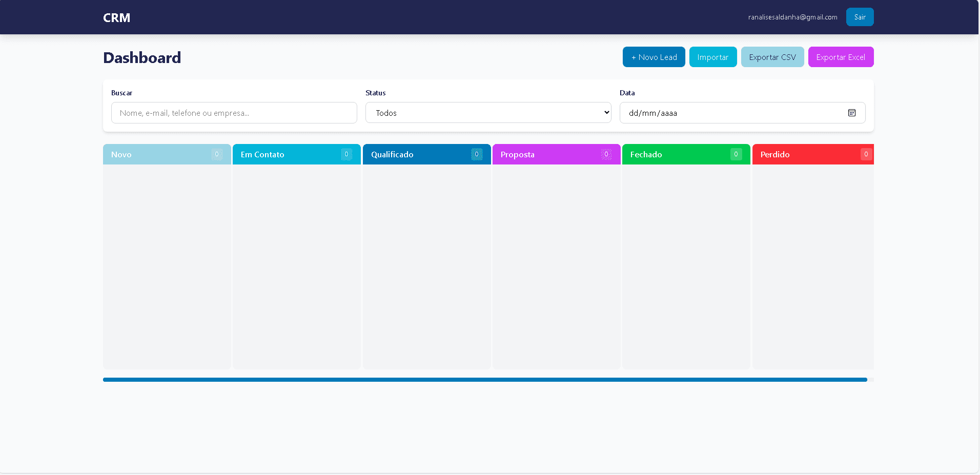The height and width of the screenshot is (475, 980).
Task: Click the CRM logo in the navbar
Action: [x=116, y=17]
